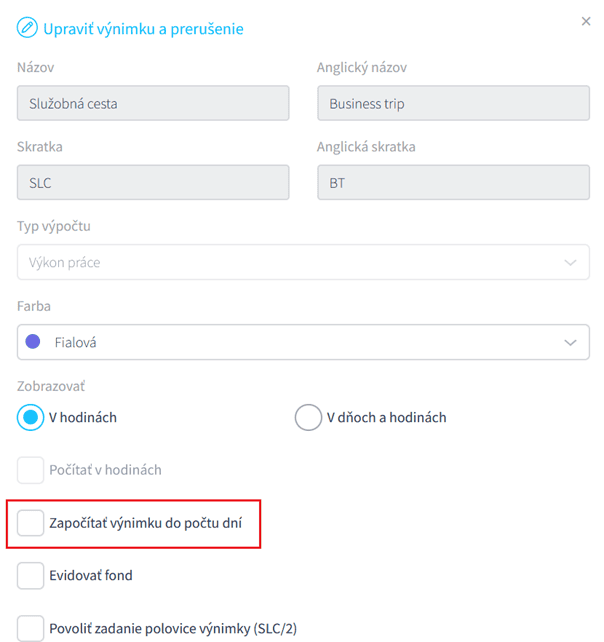The height and width of the screenshot is (642, 604).
Task: Click the Názov field with Služobná cesta
Action: [153, 104]
